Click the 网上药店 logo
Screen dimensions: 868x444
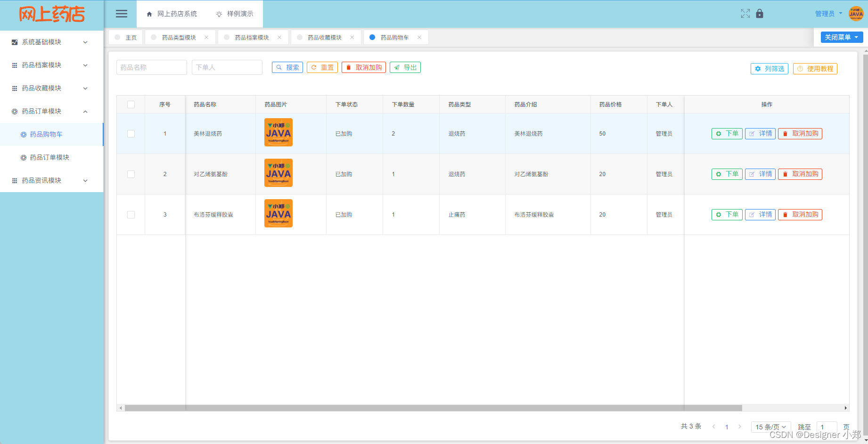click(52, 14)
